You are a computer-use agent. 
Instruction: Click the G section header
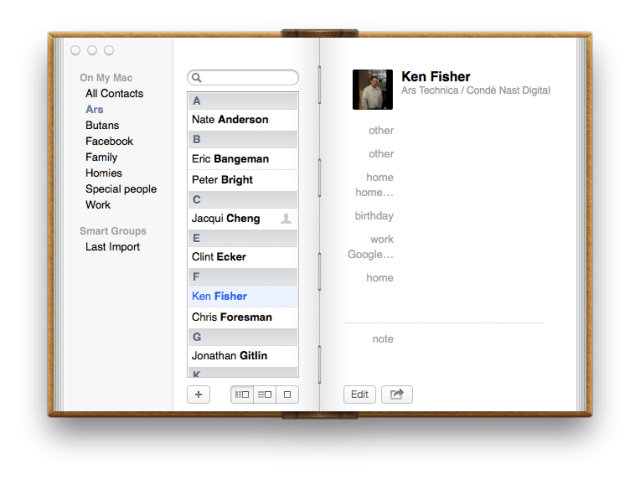pos(243,337)
